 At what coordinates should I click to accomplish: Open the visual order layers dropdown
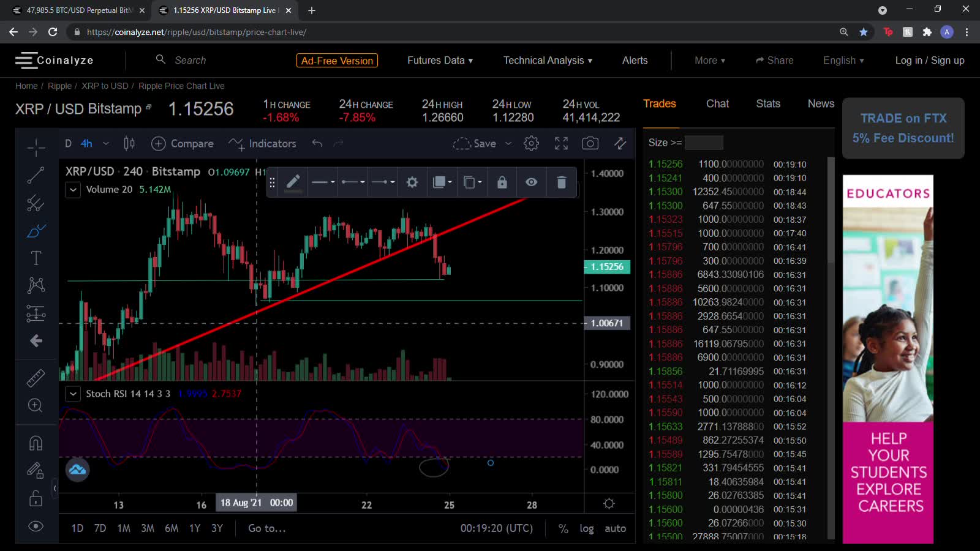point(442,182)
